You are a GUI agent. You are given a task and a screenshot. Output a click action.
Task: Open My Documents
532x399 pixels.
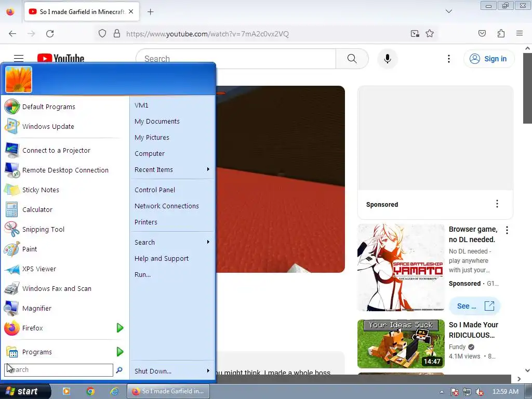tap(157, 121)
